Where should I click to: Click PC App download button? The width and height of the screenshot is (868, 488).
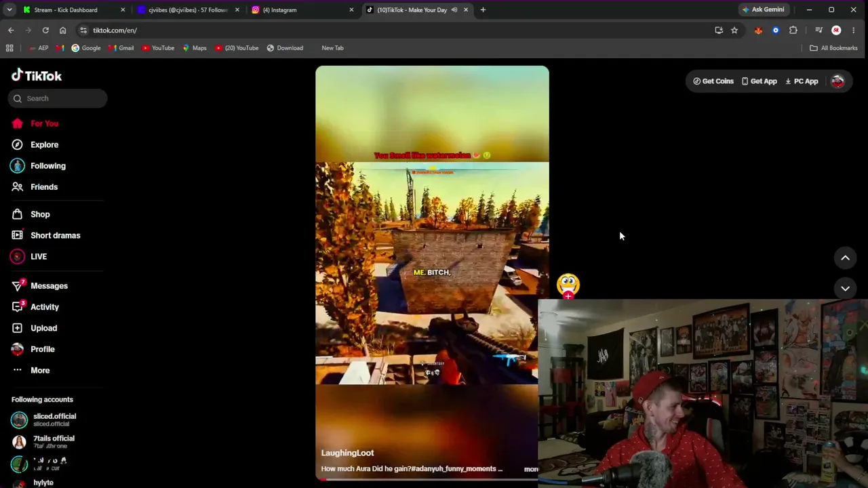[802, 81]
